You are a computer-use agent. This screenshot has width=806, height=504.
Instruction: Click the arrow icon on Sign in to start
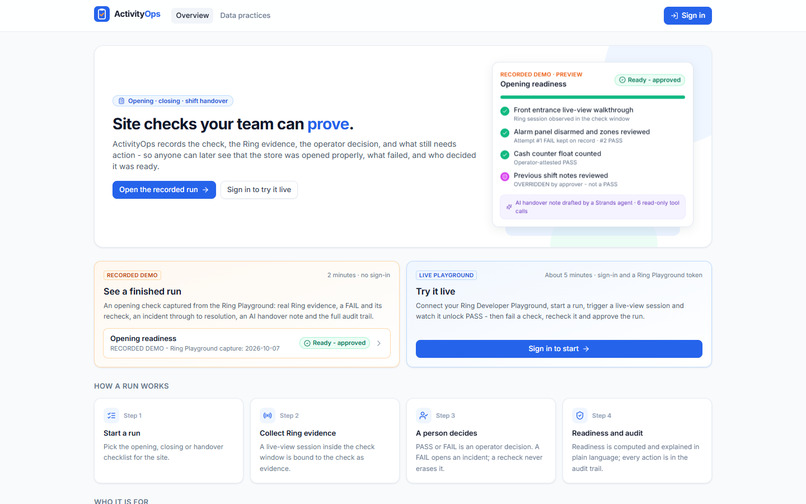(585, 349)
